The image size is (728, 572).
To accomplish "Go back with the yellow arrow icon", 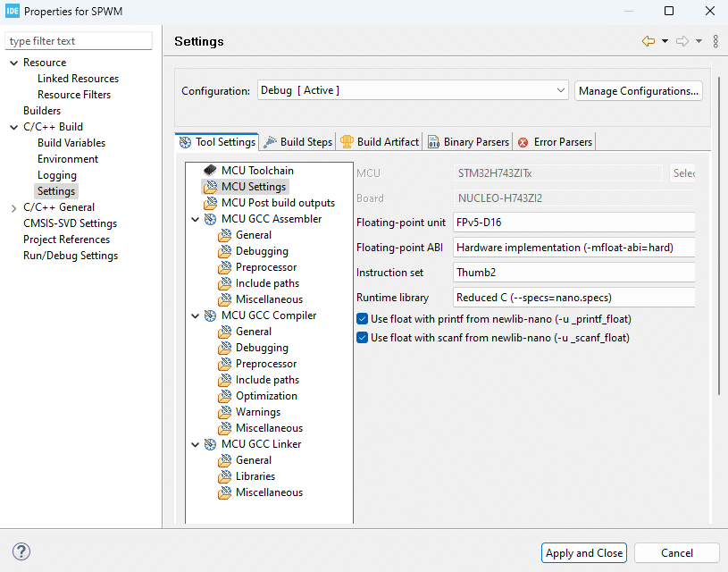I will (649, 41).
